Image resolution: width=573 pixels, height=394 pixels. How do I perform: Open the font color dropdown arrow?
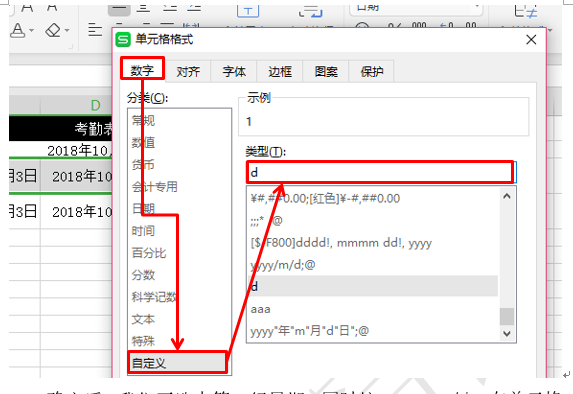point(31,31)
